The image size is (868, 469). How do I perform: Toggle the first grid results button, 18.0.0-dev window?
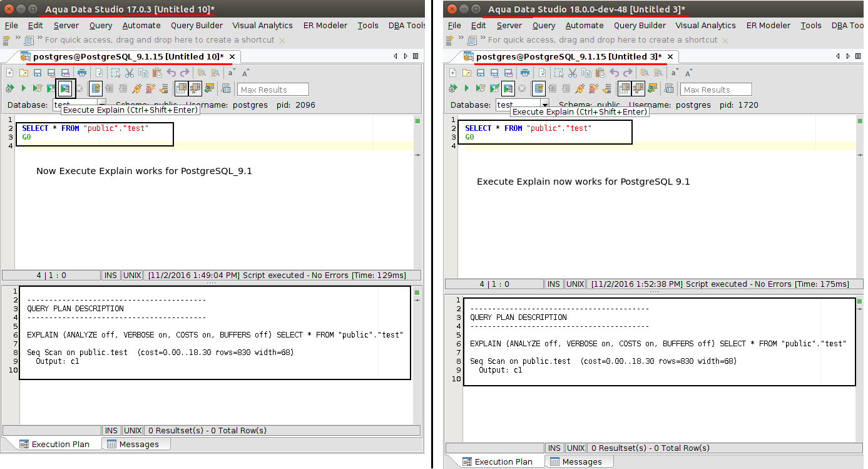[625, 89]
